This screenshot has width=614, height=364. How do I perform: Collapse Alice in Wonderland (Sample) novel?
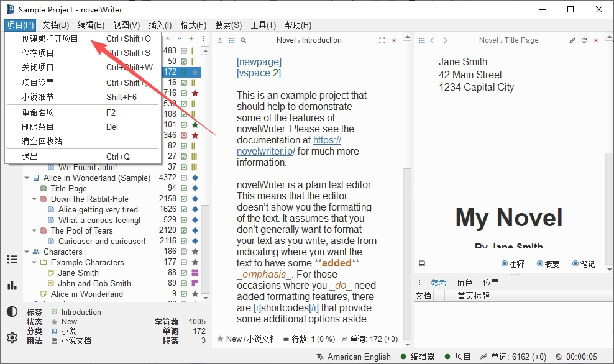pyautogui.click(x=27, y=178)
